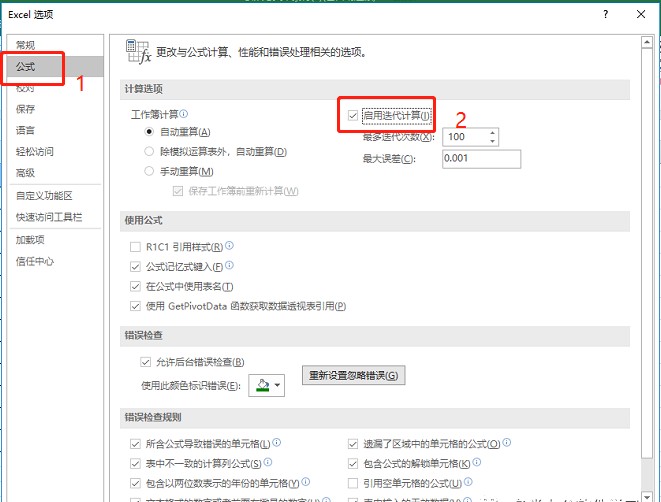This screenshot has height=502, width=661.
Task: Toggle 包含公式的解锁单元格 checkbox
Action: 353,464
